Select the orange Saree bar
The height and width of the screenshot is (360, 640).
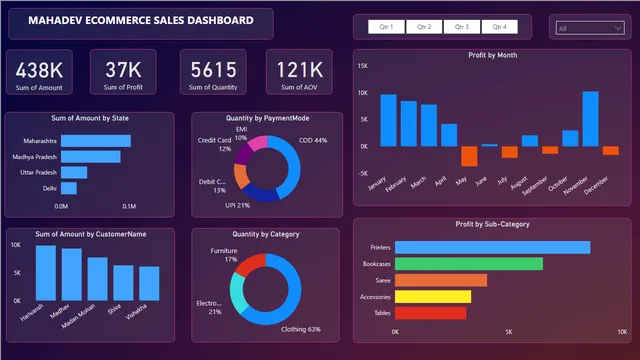(441, 280)
